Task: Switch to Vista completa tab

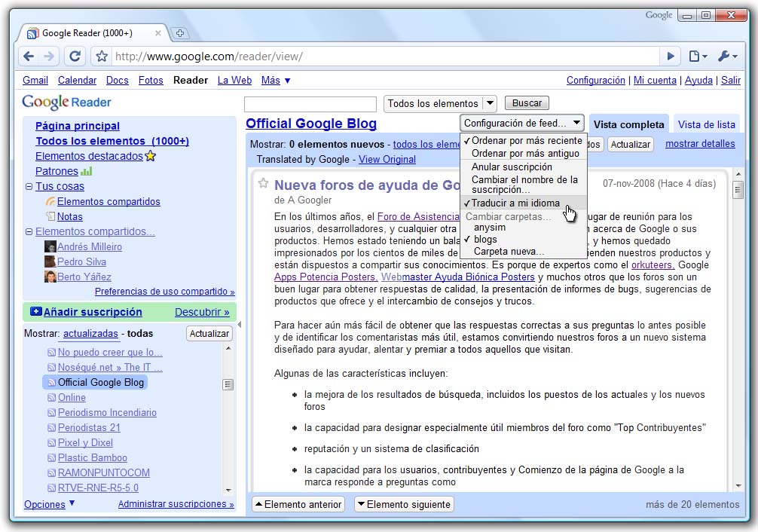Action: coord(628,124)
